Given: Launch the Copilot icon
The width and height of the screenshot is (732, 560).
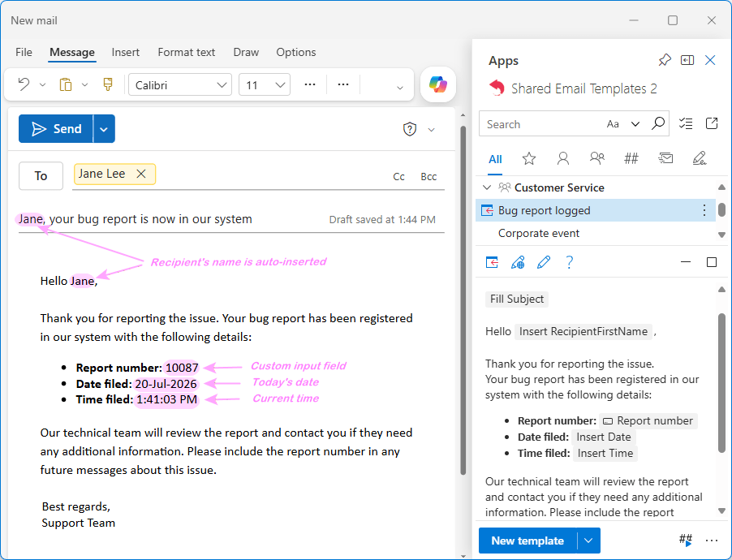Looking at the screenshot, I should pyautogui.click(x=438, y=84).
